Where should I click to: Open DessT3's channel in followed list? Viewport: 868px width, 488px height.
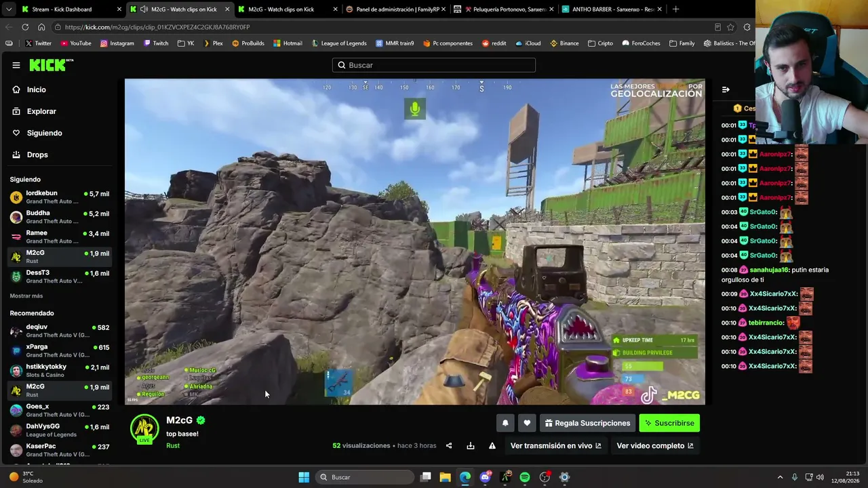60,277
